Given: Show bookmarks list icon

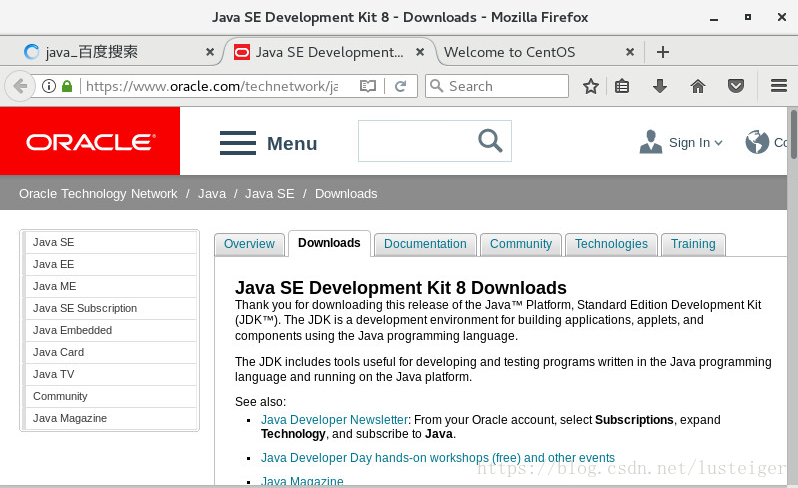Looking at the screenshot, I should click(622, 86).
